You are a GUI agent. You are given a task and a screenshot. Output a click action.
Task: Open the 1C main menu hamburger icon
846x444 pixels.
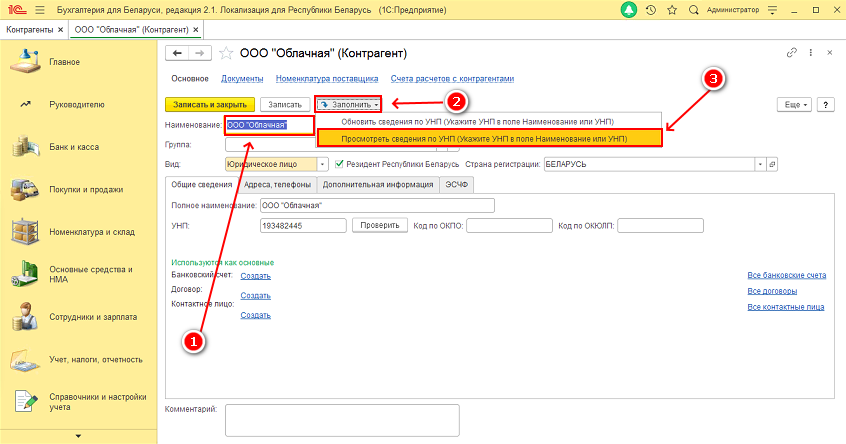click(40, 10)
